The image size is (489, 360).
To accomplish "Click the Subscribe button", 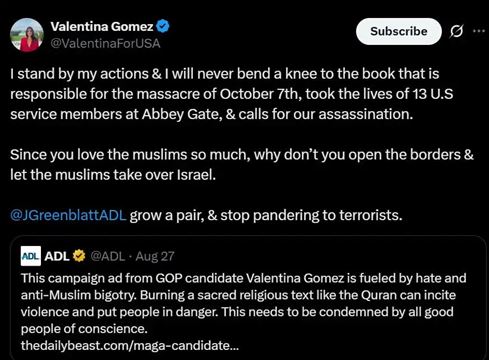I will (x=399, y=31).
